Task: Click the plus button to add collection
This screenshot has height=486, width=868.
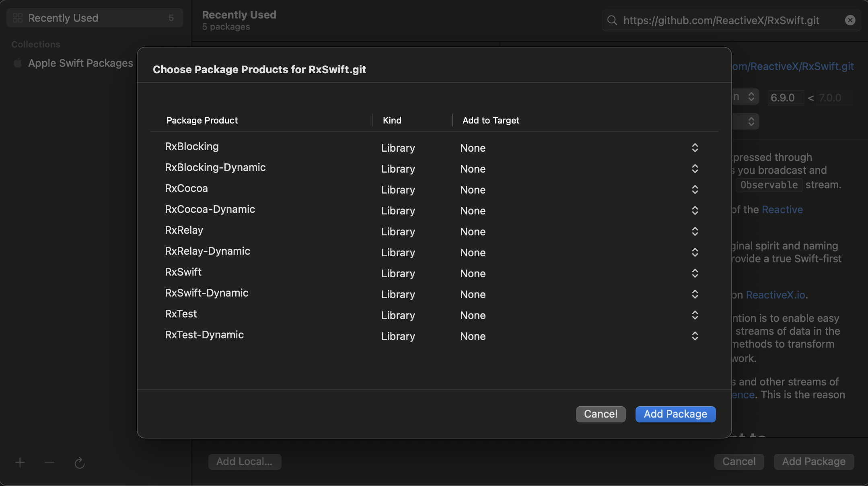Action: pos(20,463)
